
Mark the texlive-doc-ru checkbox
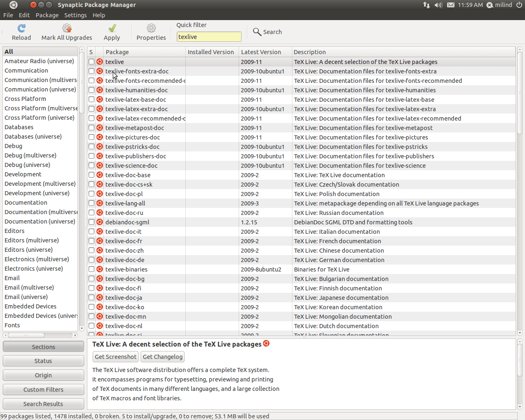[91, 212]
